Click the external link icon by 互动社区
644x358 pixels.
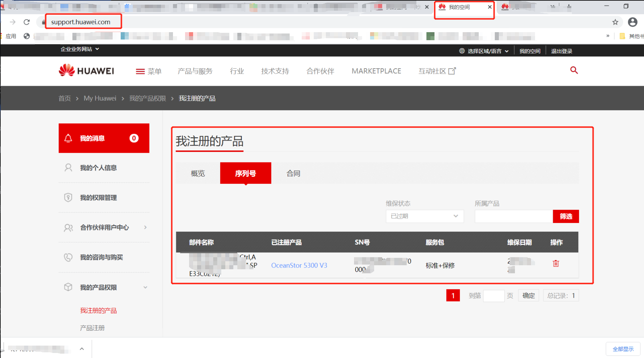452,71
